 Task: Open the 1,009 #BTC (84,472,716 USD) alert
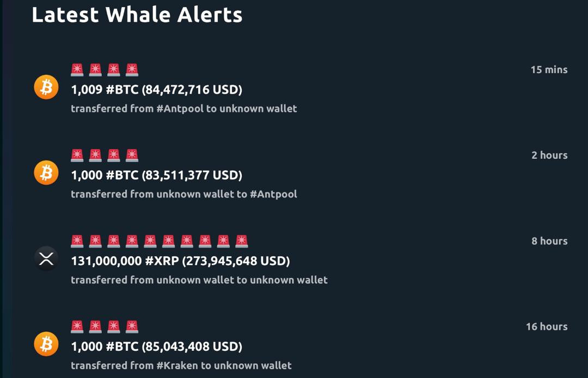(157, 89)
